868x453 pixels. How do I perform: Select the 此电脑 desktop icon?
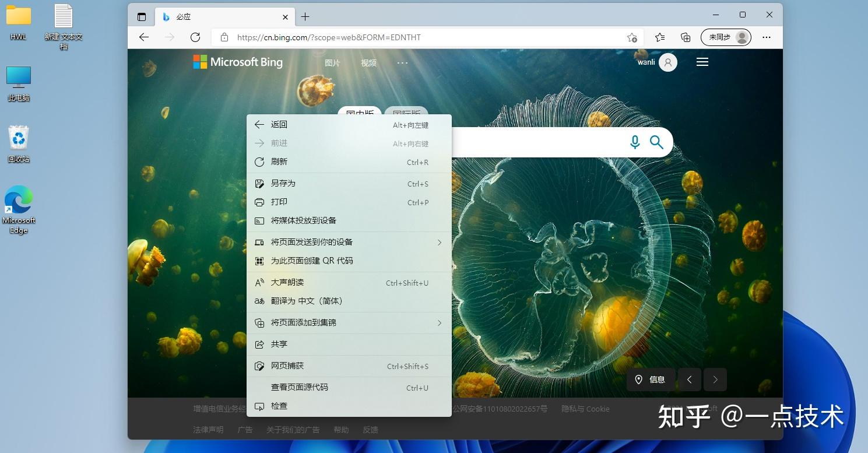[19, 83]
